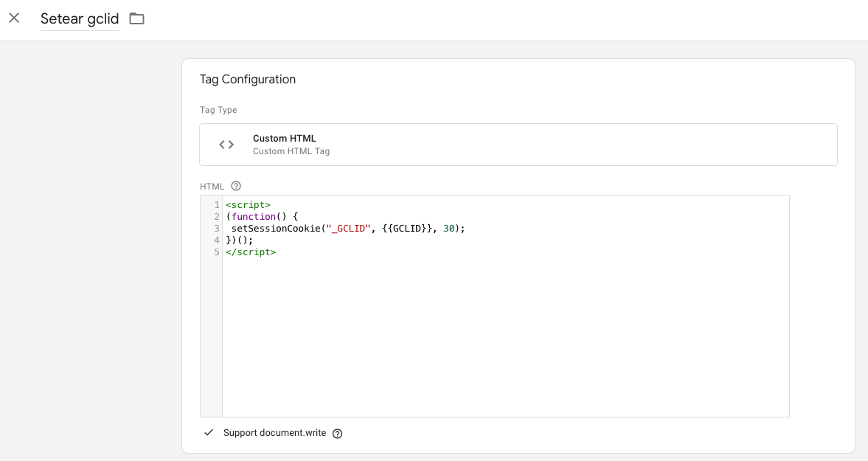Rename the tag title 'Setear gclid'
The width and height of the screenshot is (868, 461).
[x=80, y=19]
